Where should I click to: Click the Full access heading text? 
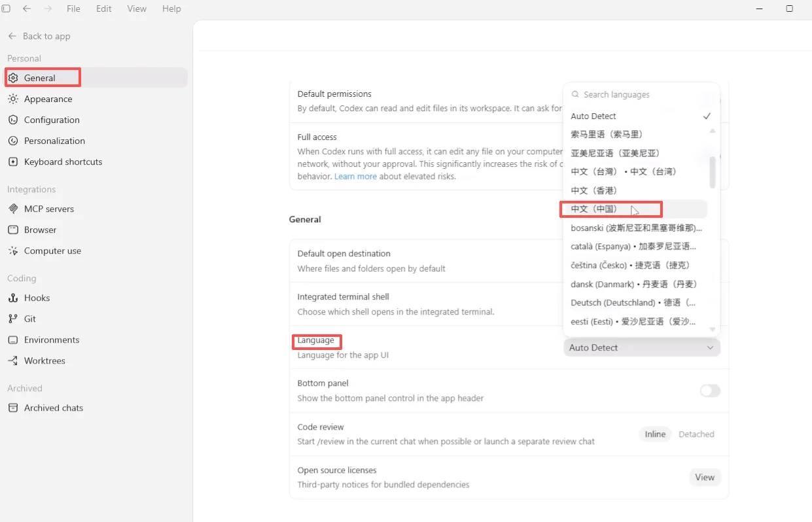coord(317,137)
